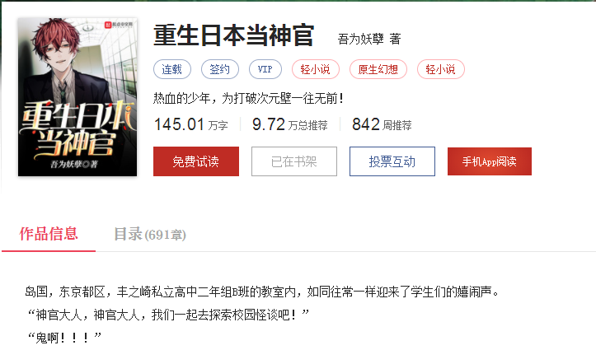Click the 重生日本当神官 book cover image
This screenshot has height=364, width=596.
[x=77, y=97]
